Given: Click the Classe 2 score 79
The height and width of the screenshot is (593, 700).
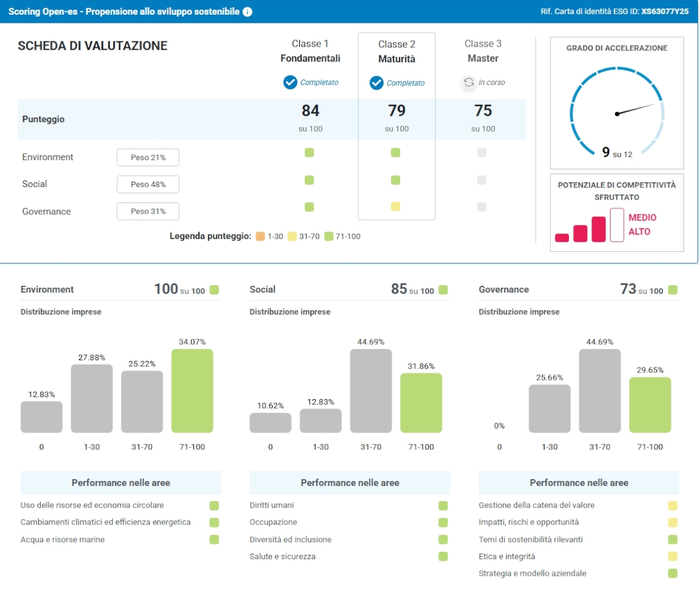Looking at the screenshot, I should point(396,111).
